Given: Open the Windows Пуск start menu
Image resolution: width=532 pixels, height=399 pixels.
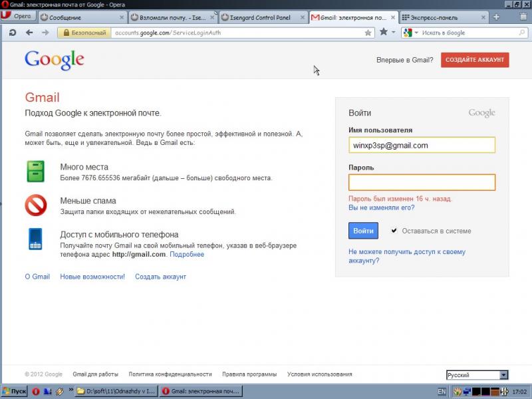Looking at the screenshot, I should point(14,391).
